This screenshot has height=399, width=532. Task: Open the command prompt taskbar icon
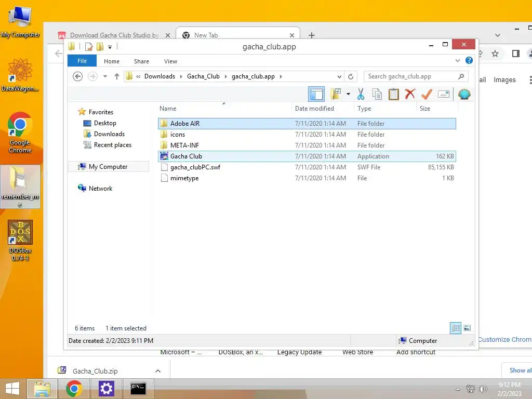coord(138,389)
